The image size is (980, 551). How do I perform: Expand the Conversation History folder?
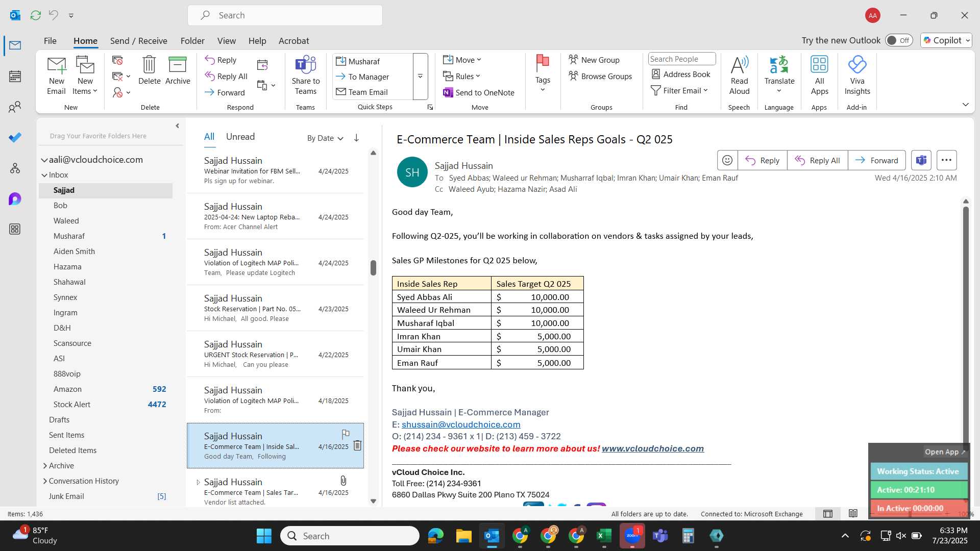click(x=45, y=481)
